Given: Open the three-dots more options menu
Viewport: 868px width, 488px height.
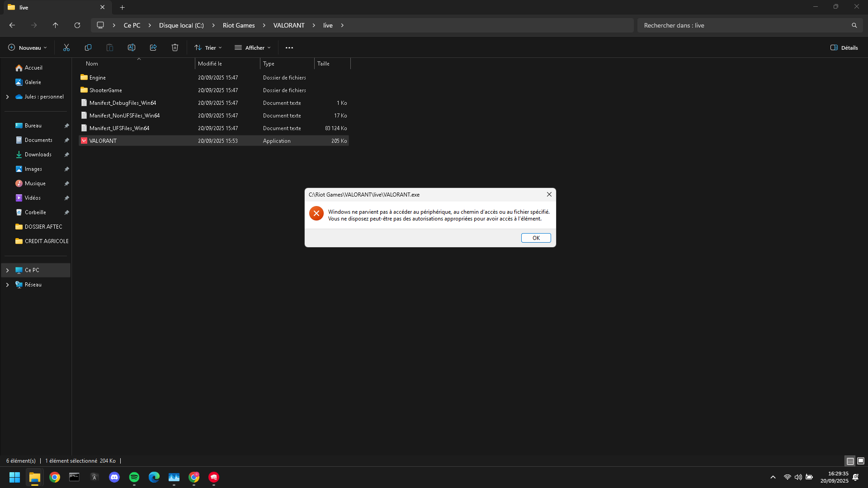Looking at the screenshot, I should click(289, 47).
